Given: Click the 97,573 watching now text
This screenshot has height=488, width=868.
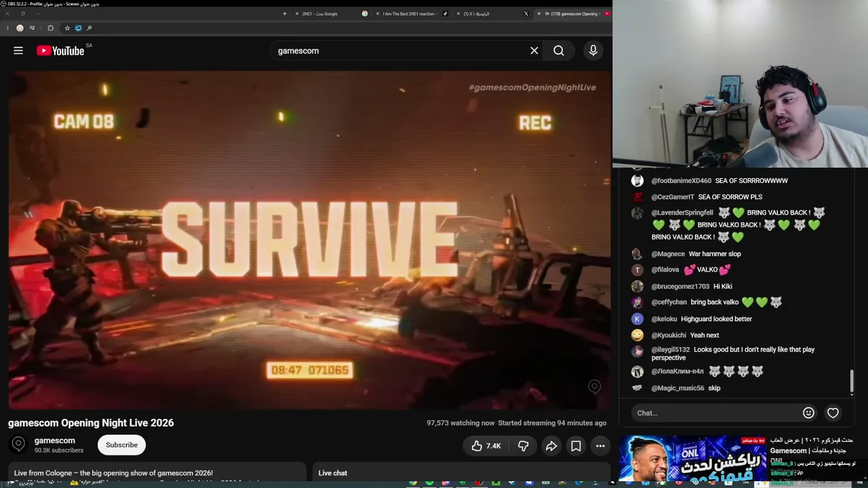Looking at the screenshot, I should tap(460, 423).
